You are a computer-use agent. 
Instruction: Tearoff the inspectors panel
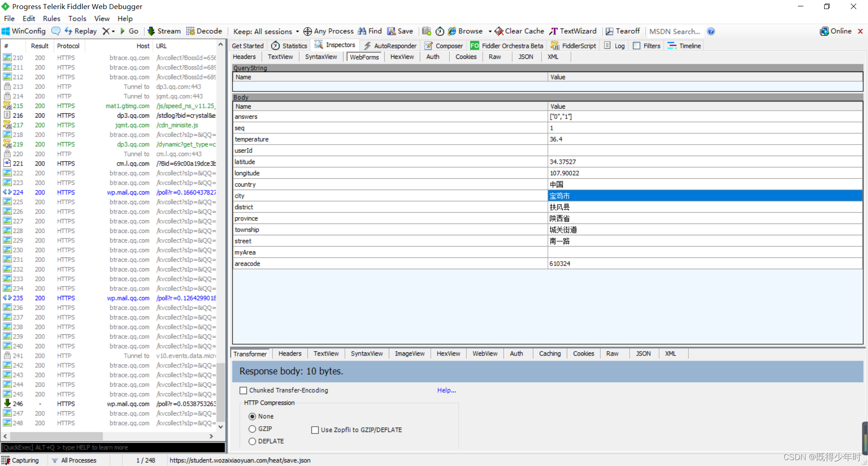click(623, 31)
